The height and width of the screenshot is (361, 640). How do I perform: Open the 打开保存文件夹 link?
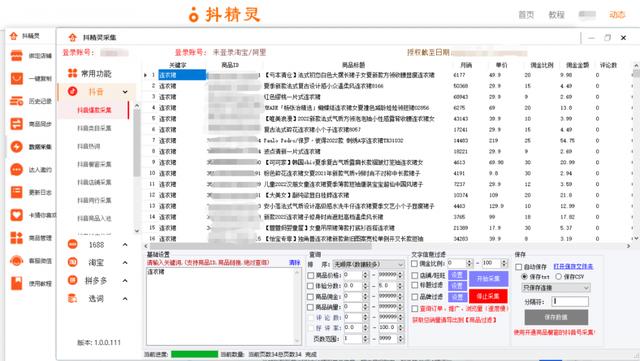pos(573,266)
